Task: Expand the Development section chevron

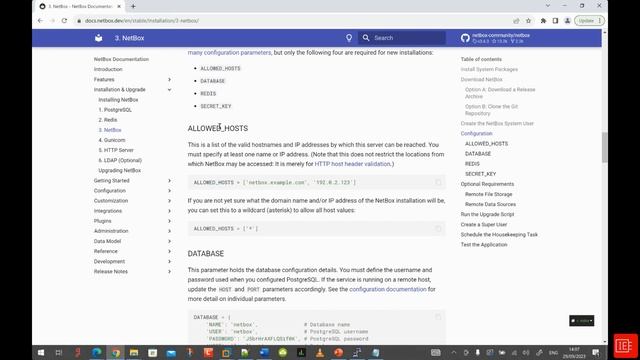Action: [x=169, y=261]
